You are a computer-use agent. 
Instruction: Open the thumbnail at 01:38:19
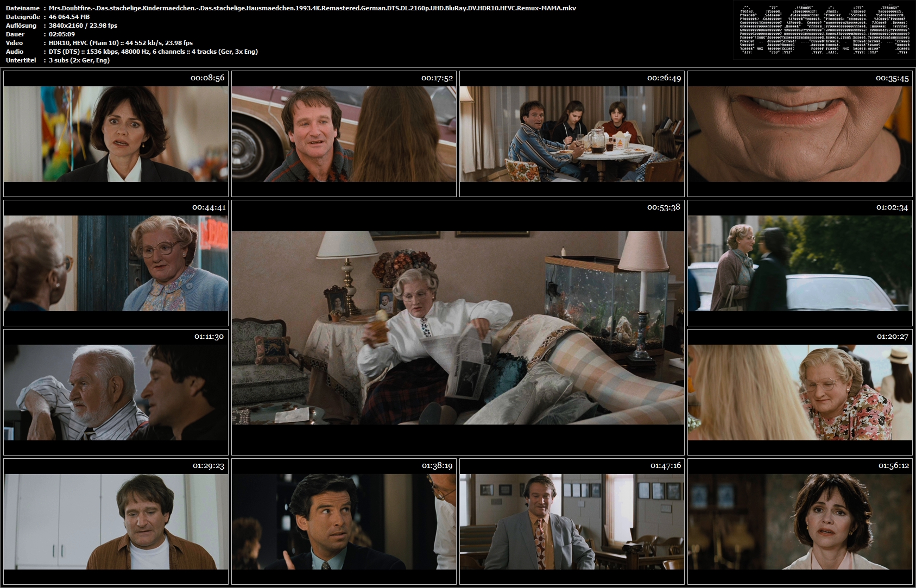(x=344, y=521)
